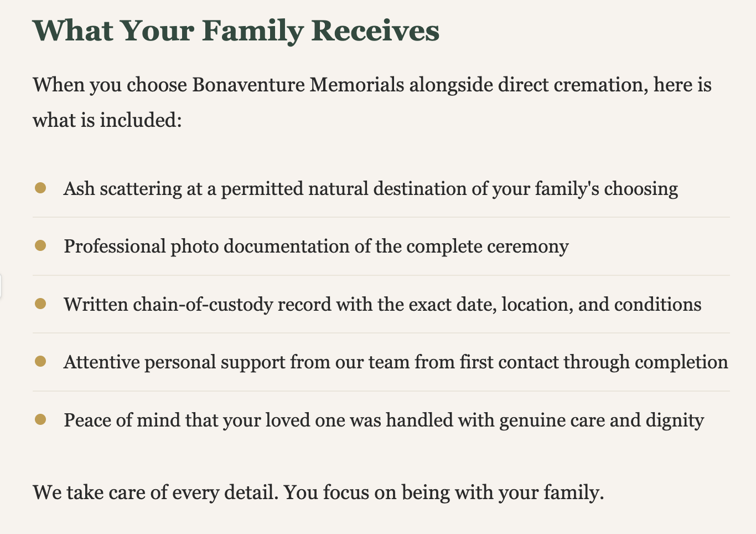Viewport: 756px width, 534px height.
Task: Click the sentence We take care of every detail
Action: coord(156,492)
